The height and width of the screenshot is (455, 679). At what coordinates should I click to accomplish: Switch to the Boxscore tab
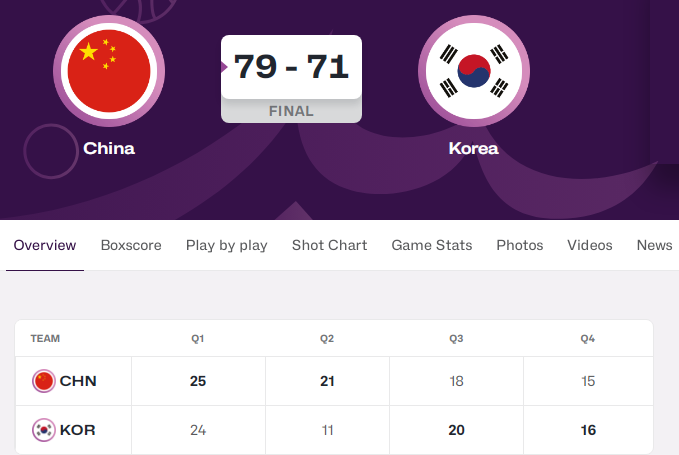click(x=131, y=245)
